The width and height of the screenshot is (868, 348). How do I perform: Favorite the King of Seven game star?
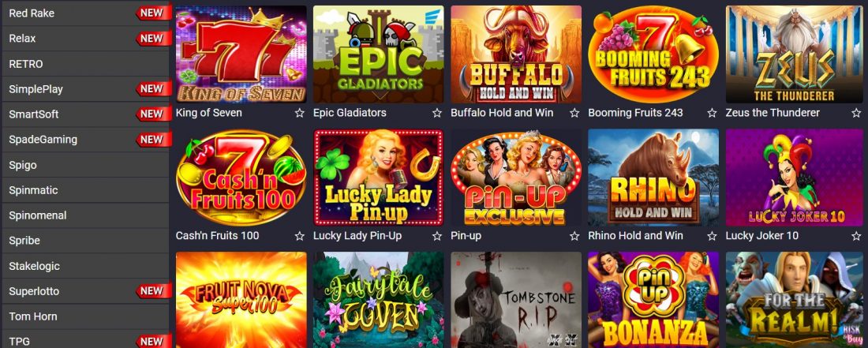tap(300, 113)
